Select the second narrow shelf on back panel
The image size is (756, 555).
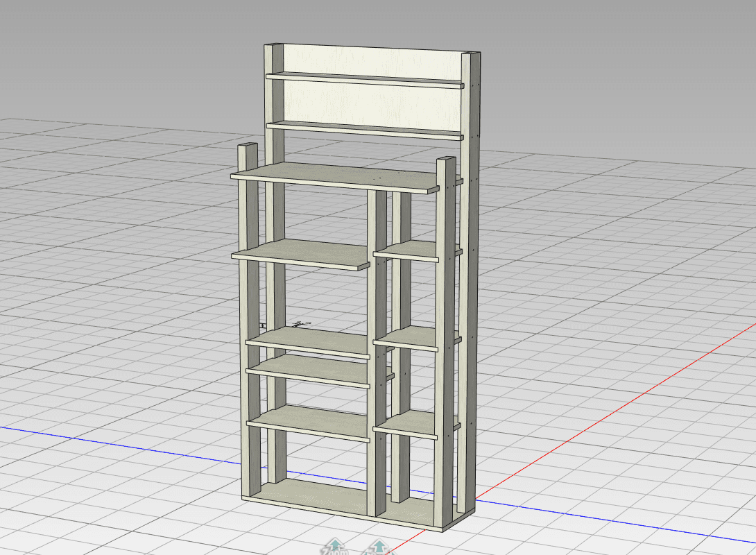365,130
